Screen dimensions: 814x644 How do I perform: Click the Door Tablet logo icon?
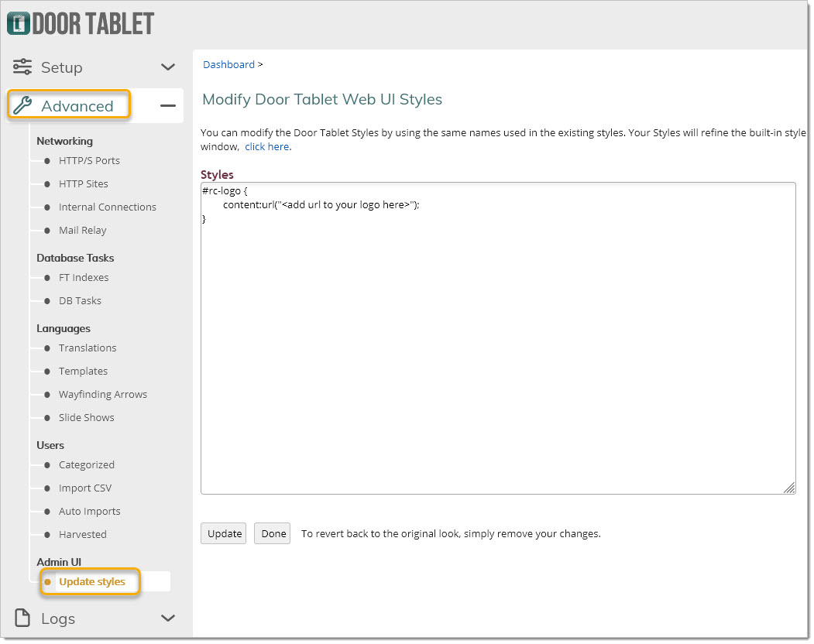(x=19, y=23)
